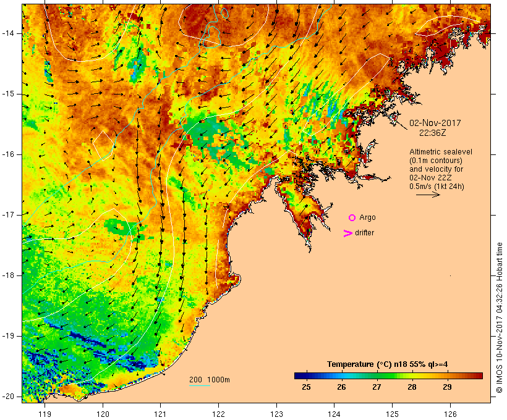The width and height of the screenshot is (507, 420).
Task: Click latitude axis label -20
Action: point(8,397)
